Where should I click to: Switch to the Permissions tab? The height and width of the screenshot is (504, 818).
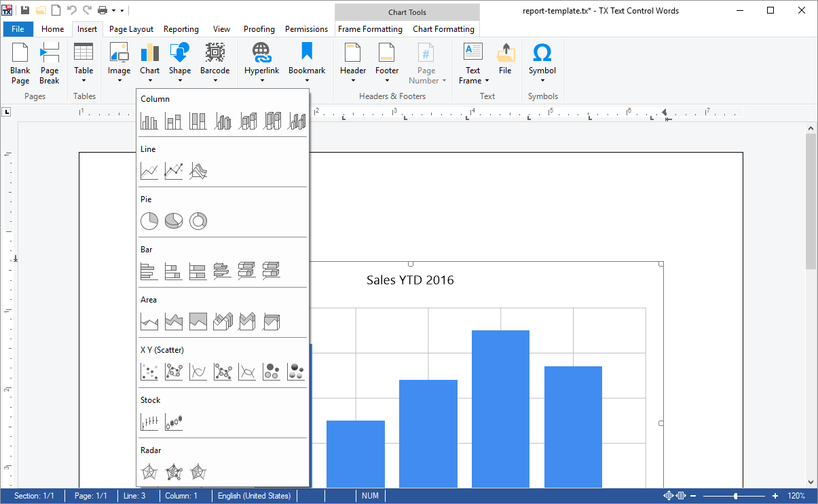pyautogui.click(x=306, y=29)
